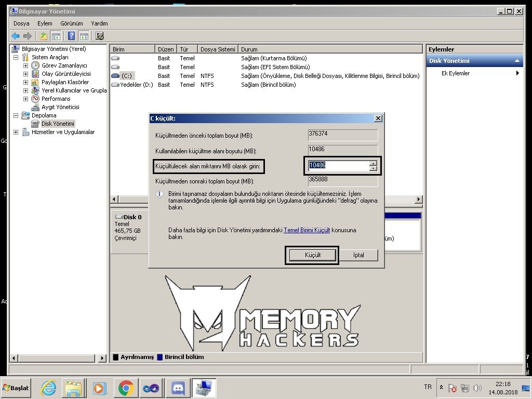
Task: Collapse the Depolama tree node
Action: (16, 115)
